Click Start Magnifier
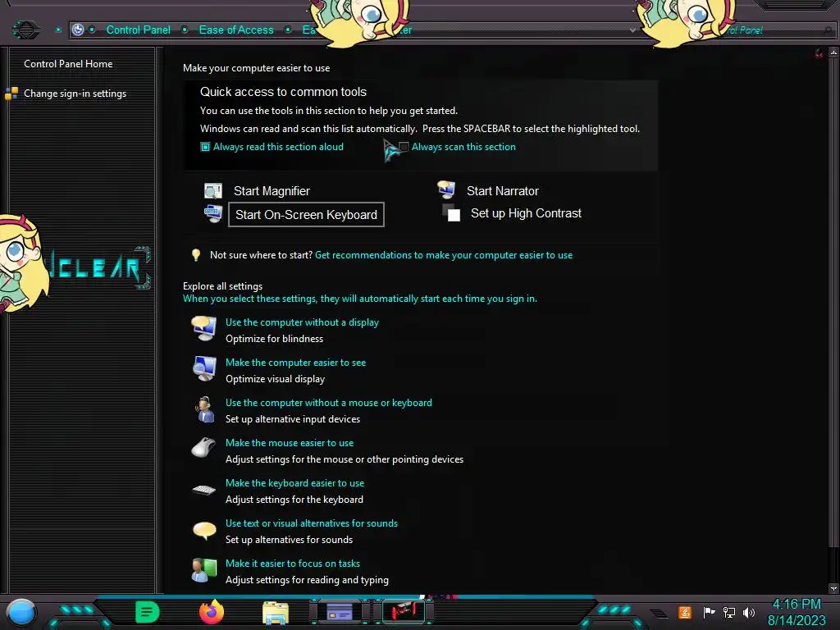 coord(272,191)
